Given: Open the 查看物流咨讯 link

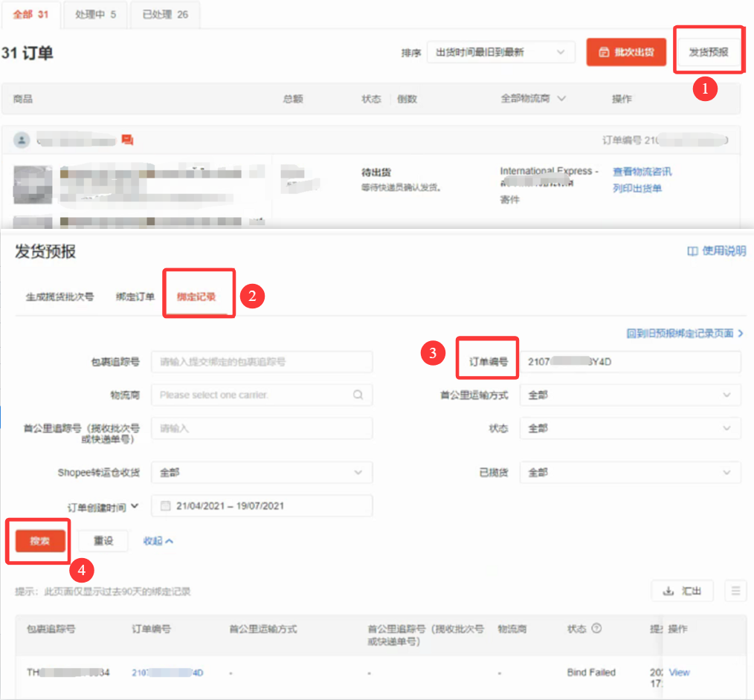Looking at the screenshot, I should pos(642,172).
